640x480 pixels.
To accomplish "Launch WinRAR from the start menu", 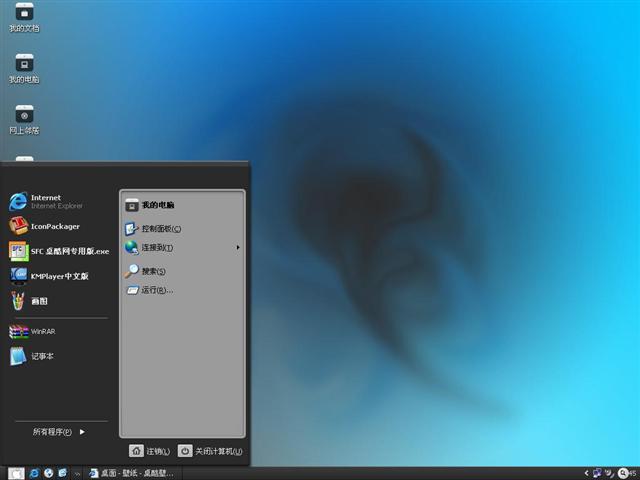I will point(32,331).
